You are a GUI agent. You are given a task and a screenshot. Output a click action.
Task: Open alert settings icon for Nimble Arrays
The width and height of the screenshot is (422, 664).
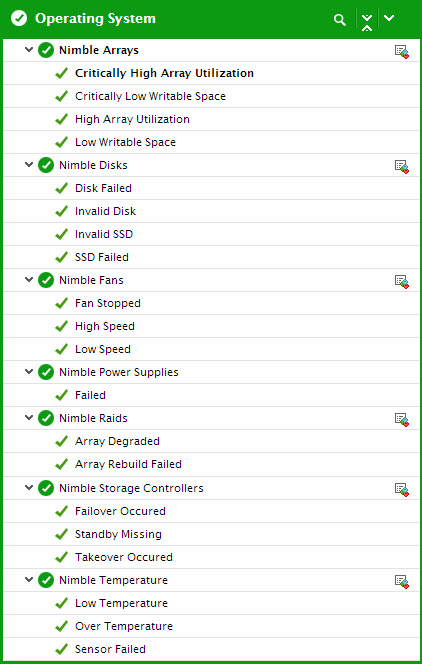[401, 52]
